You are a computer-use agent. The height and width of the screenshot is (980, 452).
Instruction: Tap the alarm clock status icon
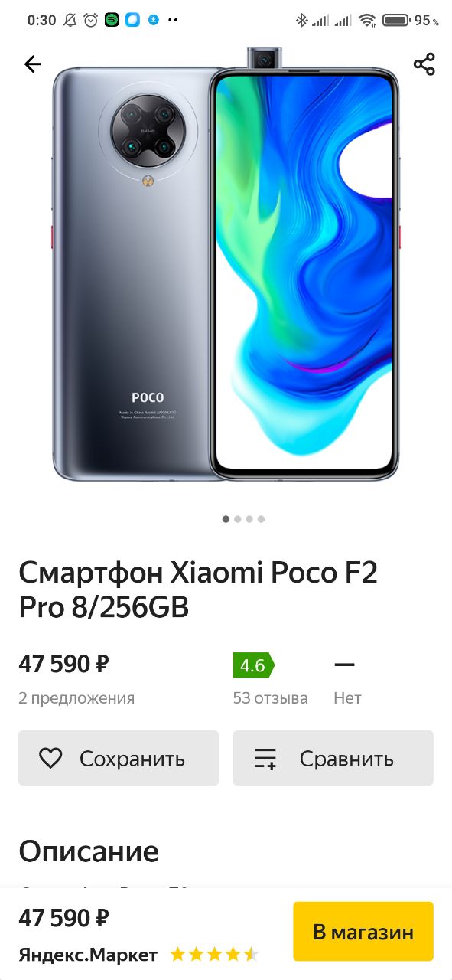point(91,21)
